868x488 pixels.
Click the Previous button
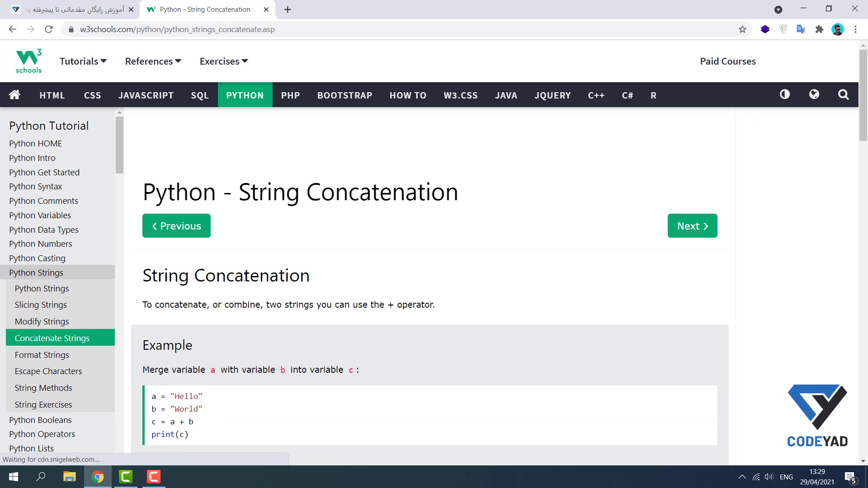click(176, 226)
